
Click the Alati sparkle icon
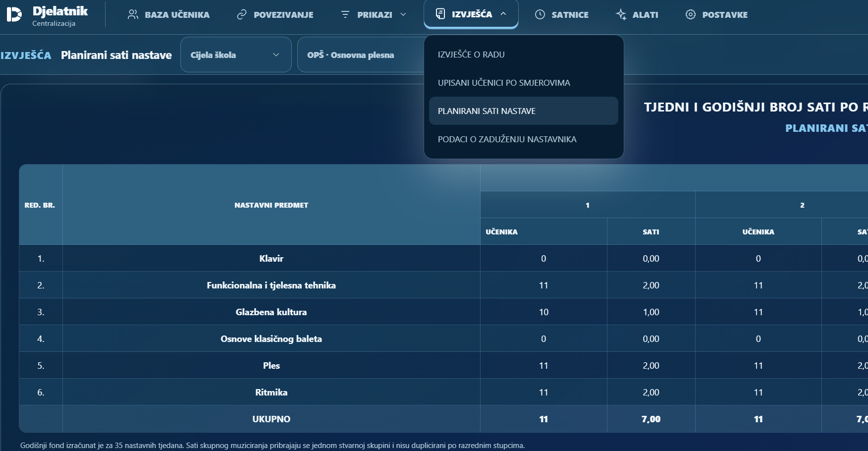click(621, 14)
